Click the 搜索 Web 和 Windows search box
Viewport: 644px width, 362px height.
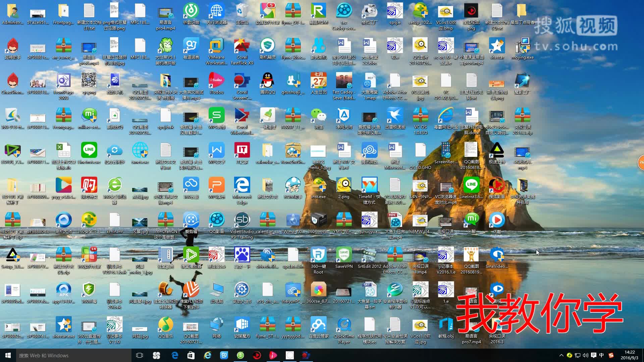tap(74, 355)
